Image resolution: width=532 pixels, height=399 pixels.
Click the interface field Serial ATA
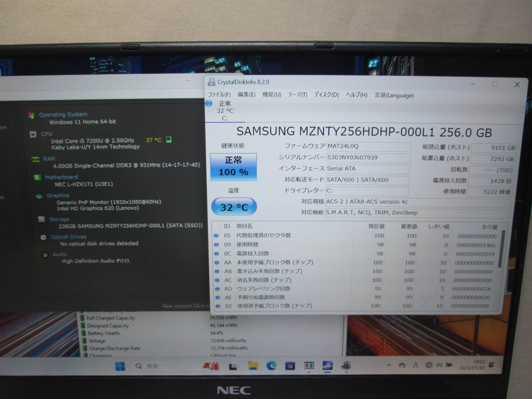tap(368, 169)
